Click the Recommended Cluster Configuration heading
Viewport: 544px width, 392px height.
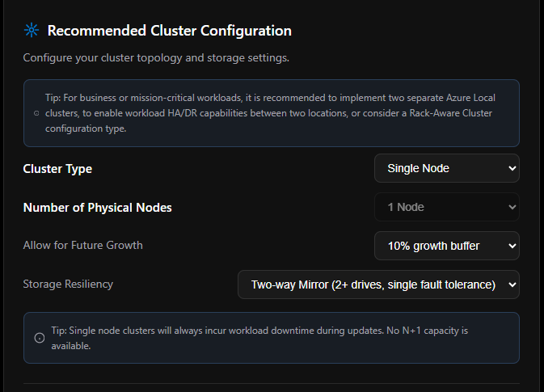(x=169, y=31)
